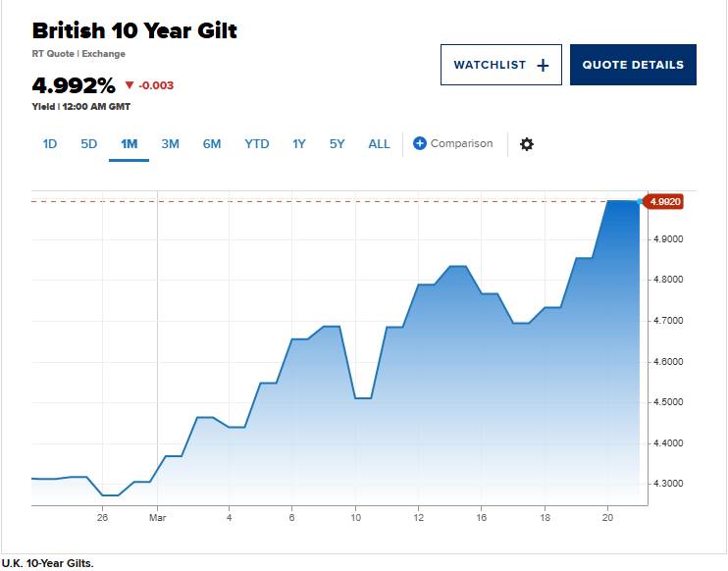Click the red 4.9920 price label marker
728x571 pixels.
tap(664, 202)
